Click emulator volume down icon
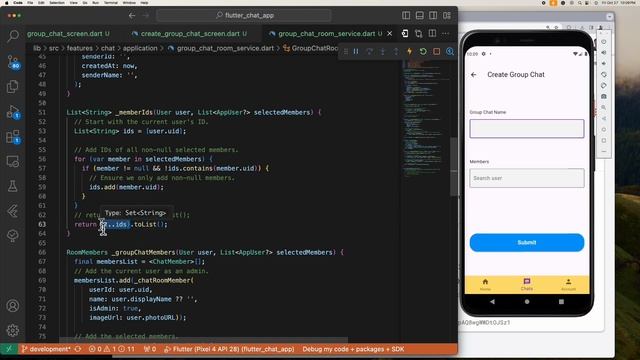The image size is (640, 360). 604,64
